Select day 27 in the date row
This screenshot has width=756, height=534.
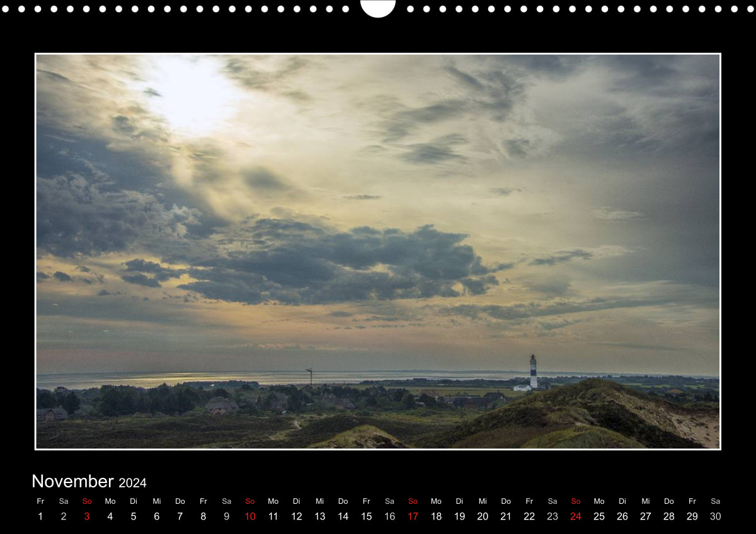(x=646, y=516)
